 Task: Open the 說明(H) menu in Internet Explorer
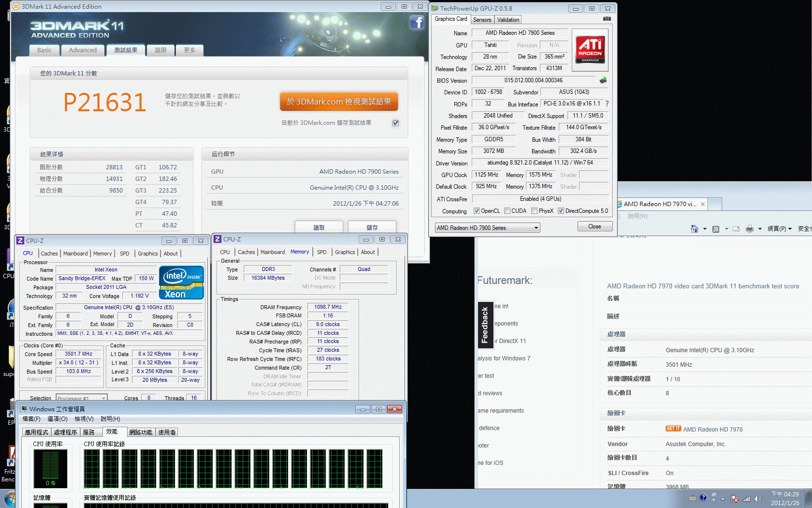pos(638,216)
